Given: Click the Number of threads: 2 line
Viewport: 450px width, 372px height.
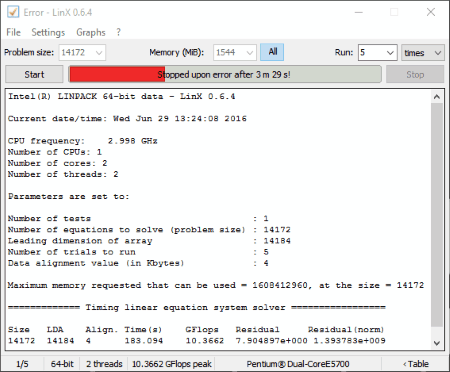Looking at the screenshot, I should point(63,174).
